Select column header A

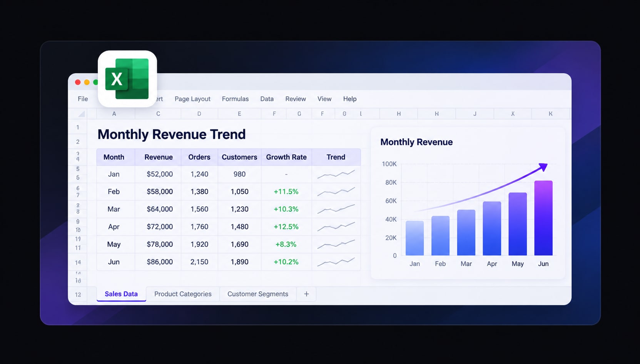coord(114,114)
